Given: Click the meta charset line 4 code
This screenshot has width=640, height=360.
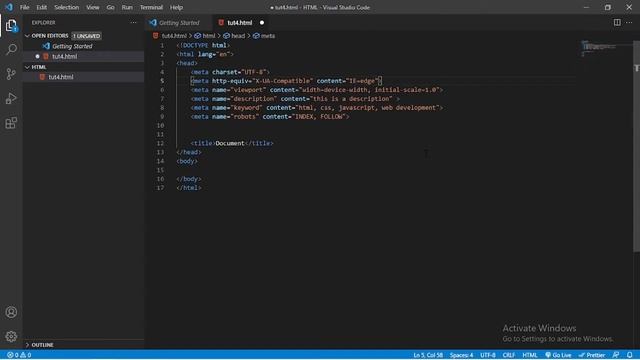Looking at the screenshot, I should (230, 72).
